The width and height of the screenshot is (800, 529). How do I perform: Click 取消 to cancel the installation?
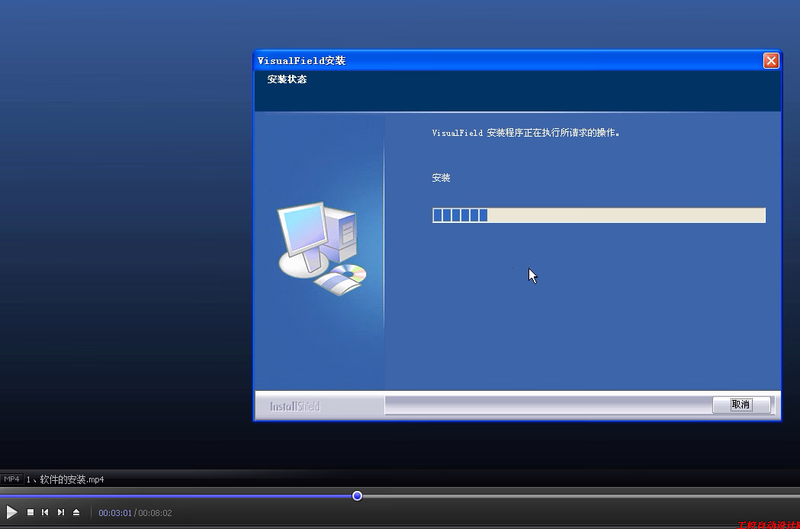click(741, 405)
